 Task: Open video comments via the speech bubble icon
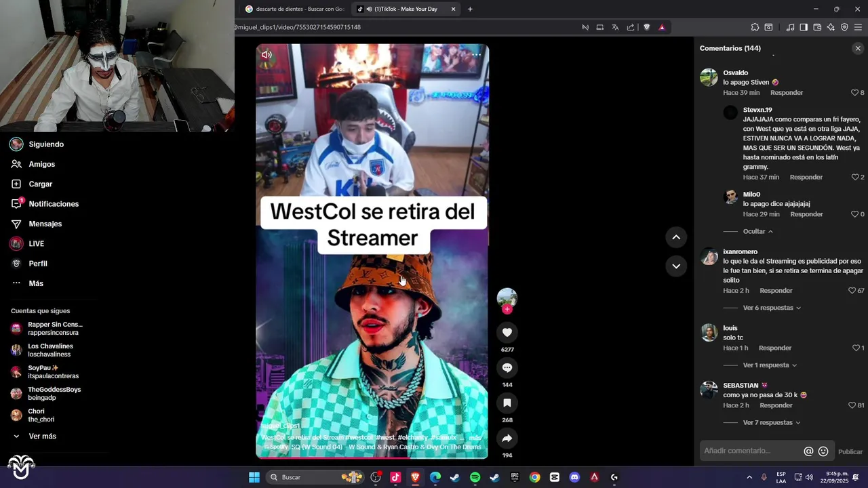pyautogui.click(x=507, y=367)
